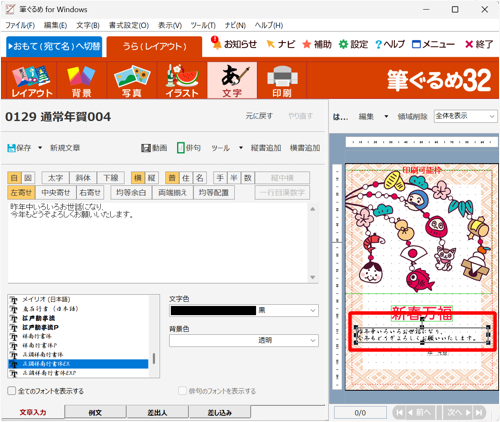The height and width of the screenshot is (422, 500).
Task: Click 元に戻す undo
Action: tap(259, 116)
